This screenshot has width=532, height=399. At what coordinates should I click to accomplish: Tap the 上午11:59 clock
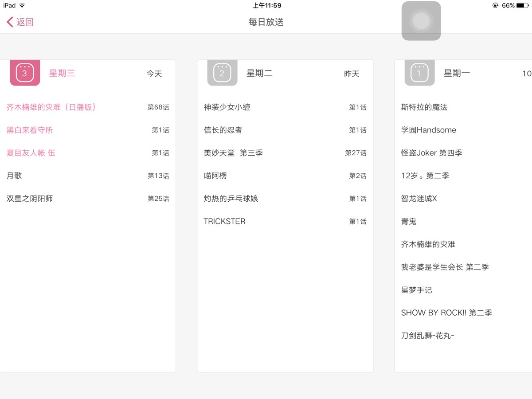[x=267, y=6]
